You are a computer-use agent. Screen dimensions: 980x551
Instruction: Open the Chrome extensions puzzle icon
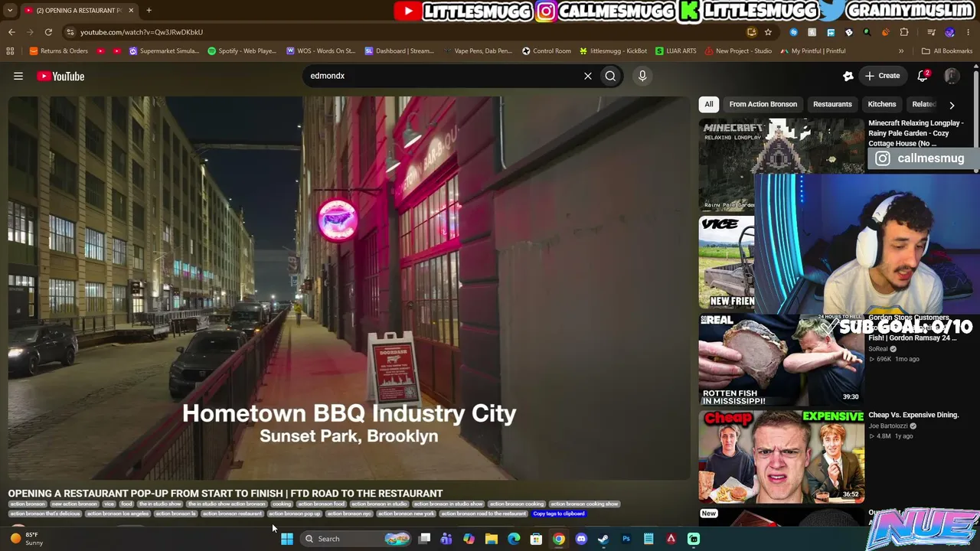pos(904,32)
